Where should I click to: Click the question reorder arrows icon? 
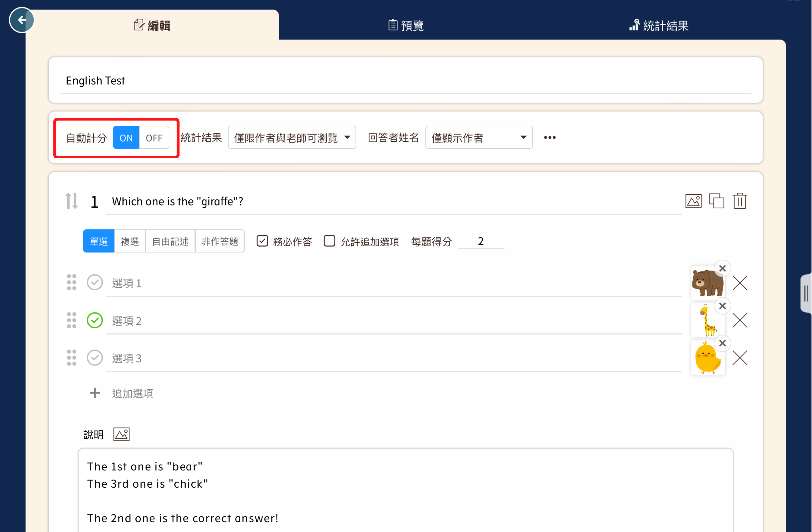72,201
